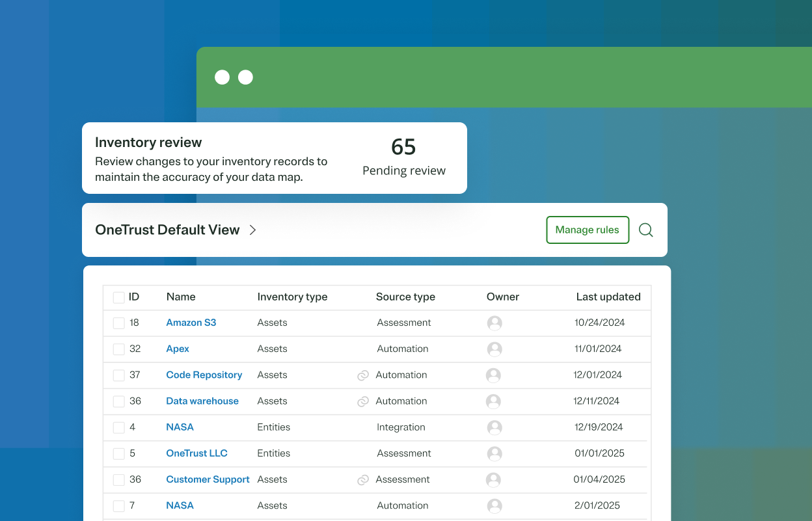Click the owner avatar on the OneTrust LLC row

tap(494, 453)
